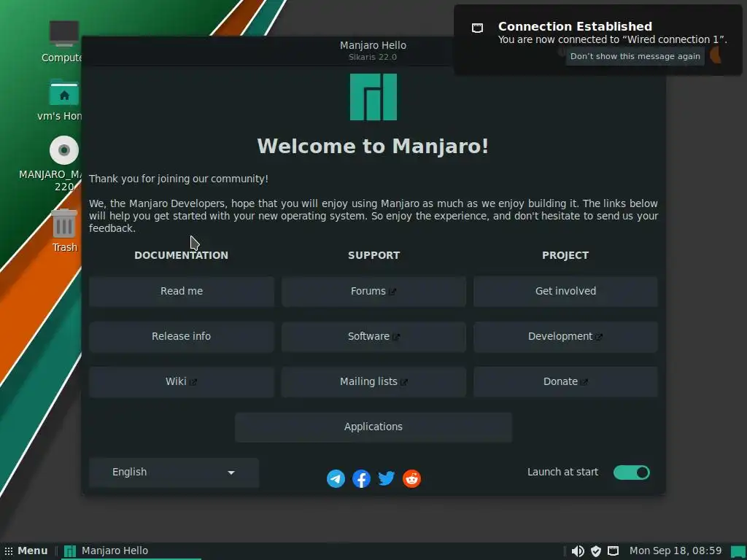Image resolution: width=747 pixels, height=560 pixels.
Task: Click the Get involved button
Action: click(565, 291)
